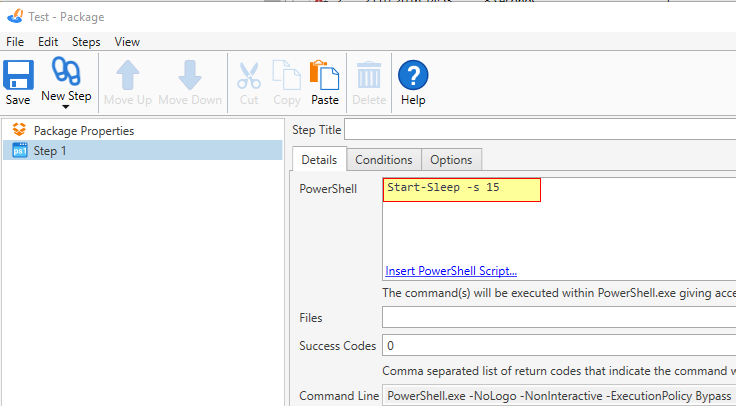Expand the New Step dropdown arrow
736x406 pixels.
pyautogui.click(x=66, y=106)
